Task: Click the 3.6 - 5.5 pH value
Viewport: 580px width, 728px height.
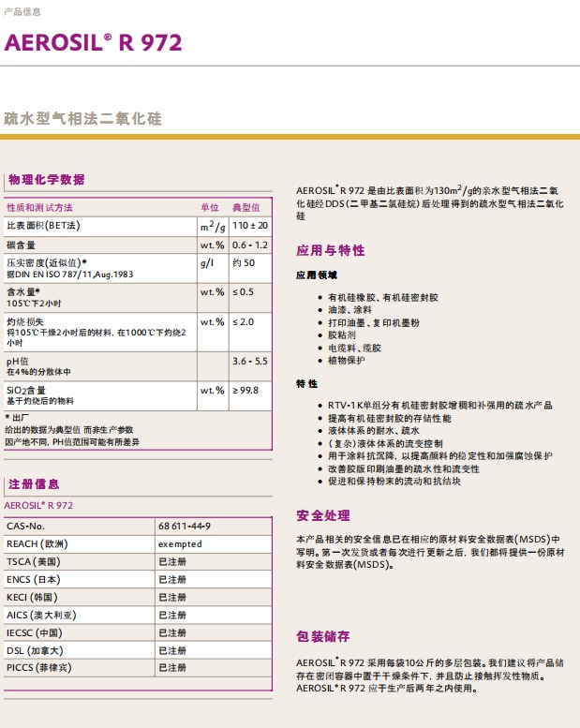Action: [250, 361]
